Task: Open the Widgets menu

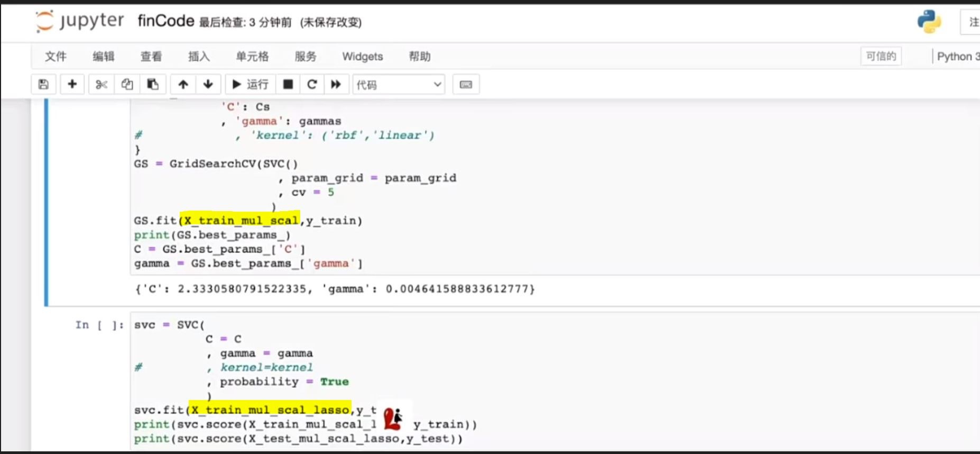Action: click(x=363, y=57)
